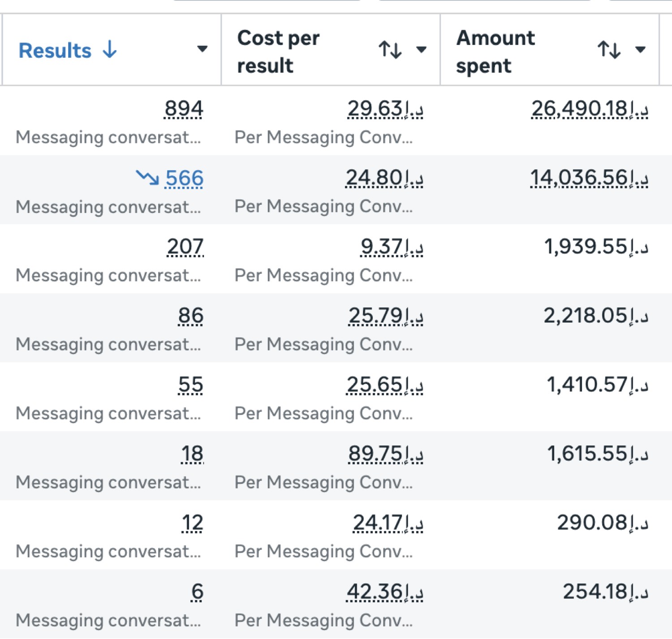The height and width of the screenshot is (639, 672).
Task: Click the 24.80 cost per result value
Action: point(384,178)
